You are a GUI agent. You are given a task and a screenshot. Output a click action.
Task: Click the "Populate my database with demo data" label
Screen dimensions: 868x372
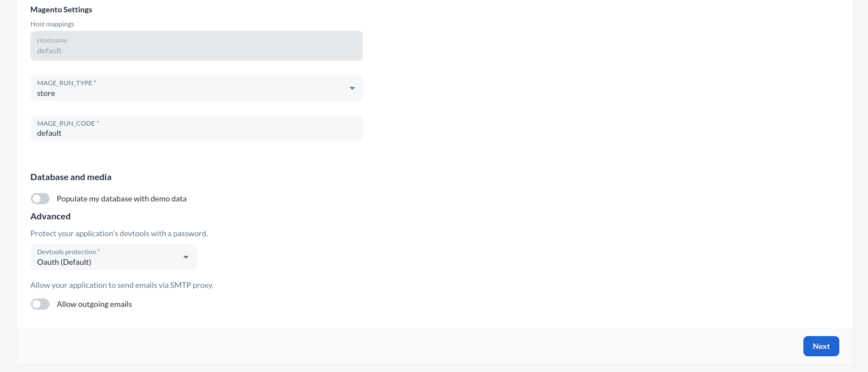[x=121, y=199]
